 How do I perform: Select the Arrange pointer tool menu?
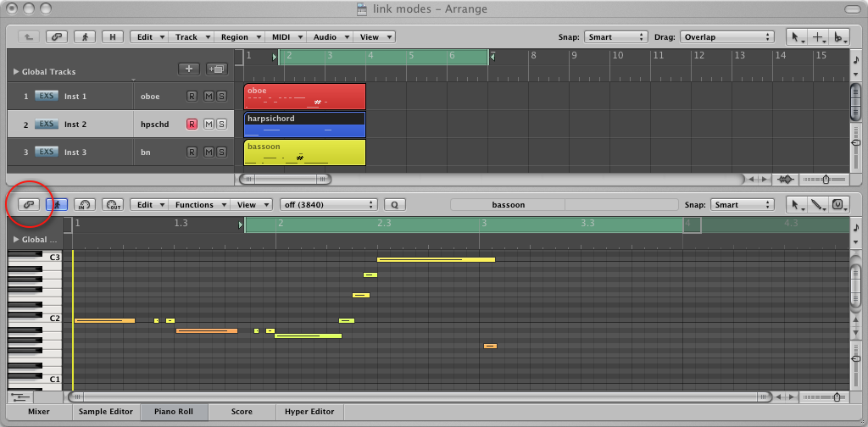pyautogui.click(x=797, y=37)
